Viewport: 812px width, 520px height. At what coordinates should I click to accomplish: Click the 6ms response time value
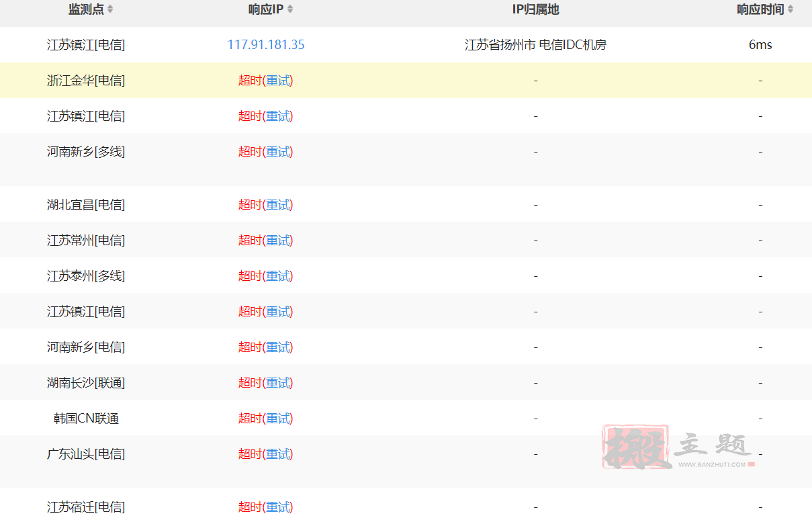[x=760, y=45]
